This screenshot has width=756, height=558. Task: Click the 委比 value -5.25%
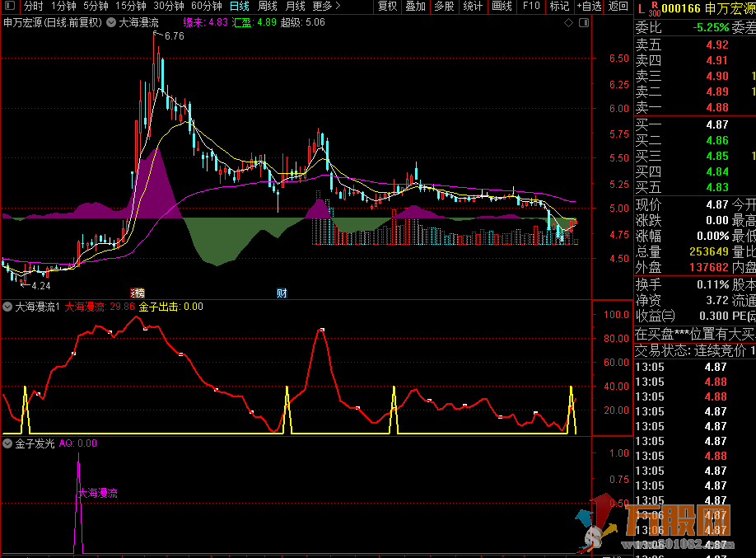[711, 27]
